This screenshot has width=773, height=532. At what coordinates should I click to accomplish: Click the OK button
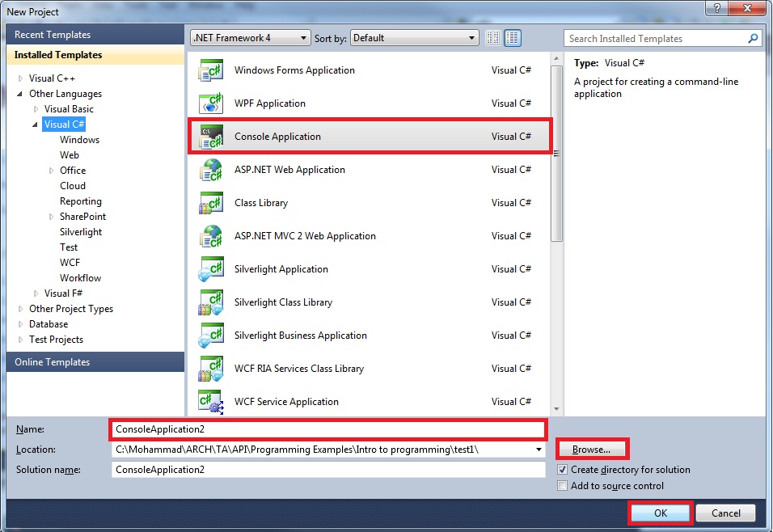tap(661, 513)
